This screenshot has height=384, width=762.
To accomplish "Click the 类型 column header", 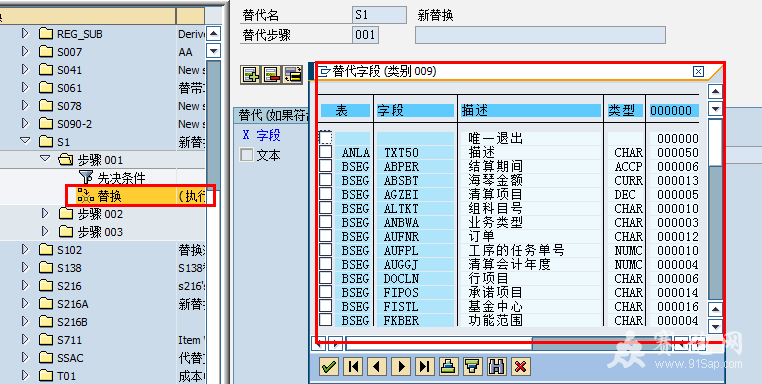I will [624, 110].
